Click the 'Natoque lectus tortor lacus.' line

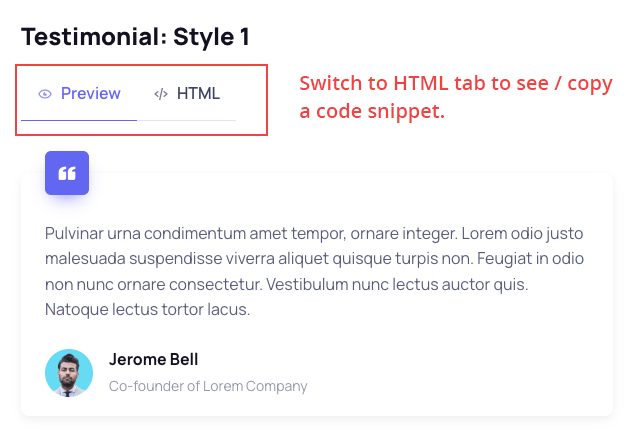coord(147,310)
